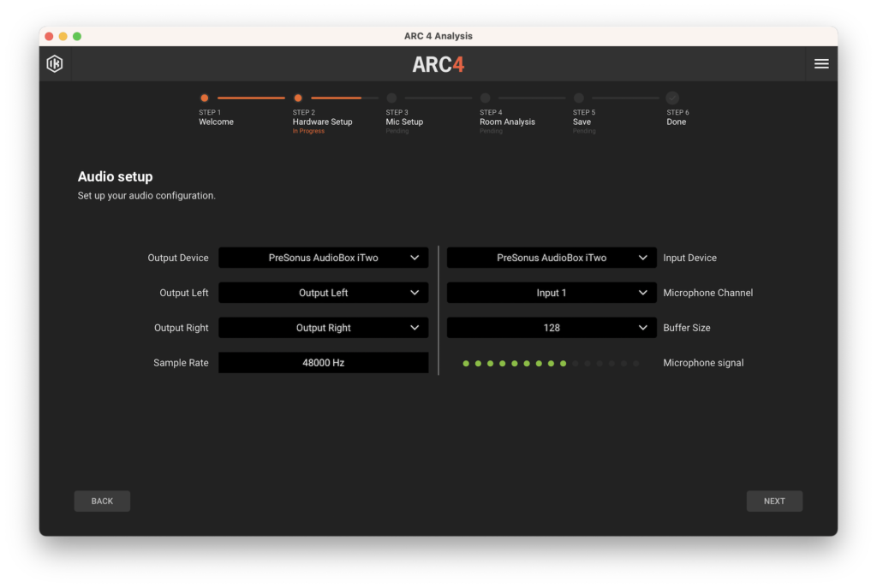Select the Mic Setup step label
Screen dimensions: 877x588
(x=404, y=122)
